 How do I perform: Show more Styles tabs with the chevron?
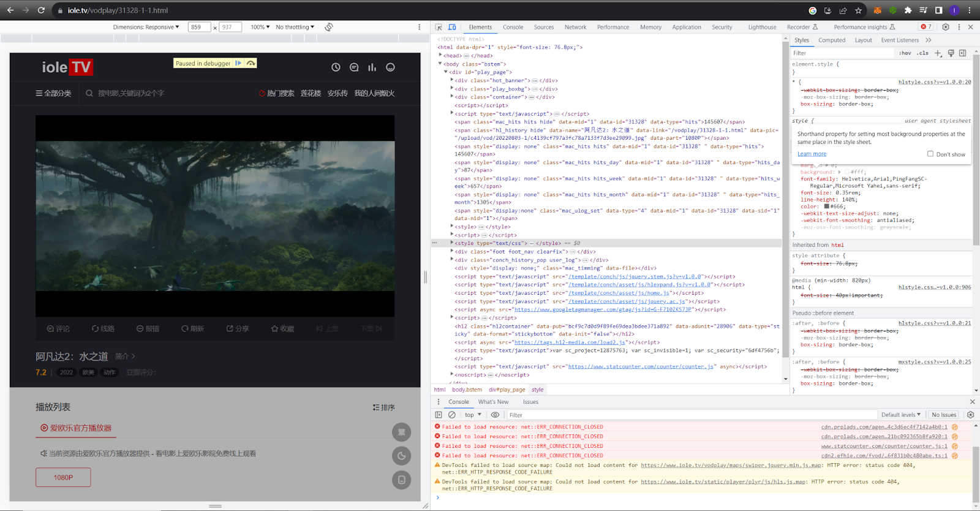point(929,40)
